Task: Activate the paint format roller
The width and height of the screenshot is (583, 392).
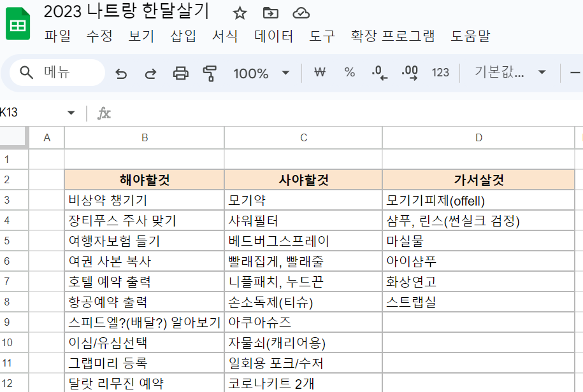Action: pos(210,73)
